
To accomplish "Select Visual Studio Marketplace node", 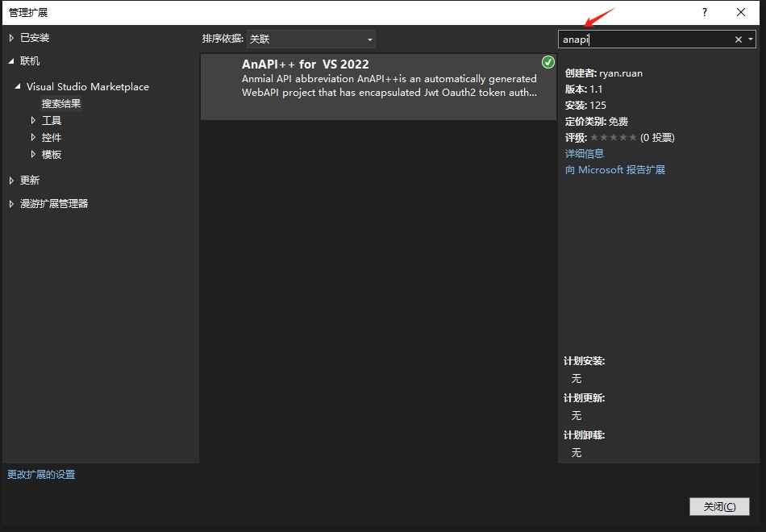I will tap(88, 86).
